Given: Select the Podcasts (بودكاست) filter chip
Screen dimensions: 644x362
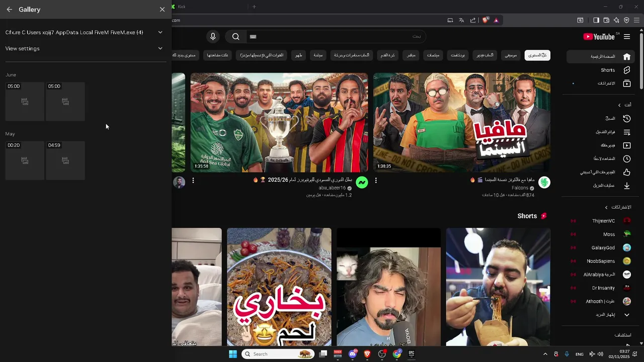Looking at the screenshot, I should pyautogui.click(x=458, y=55).
